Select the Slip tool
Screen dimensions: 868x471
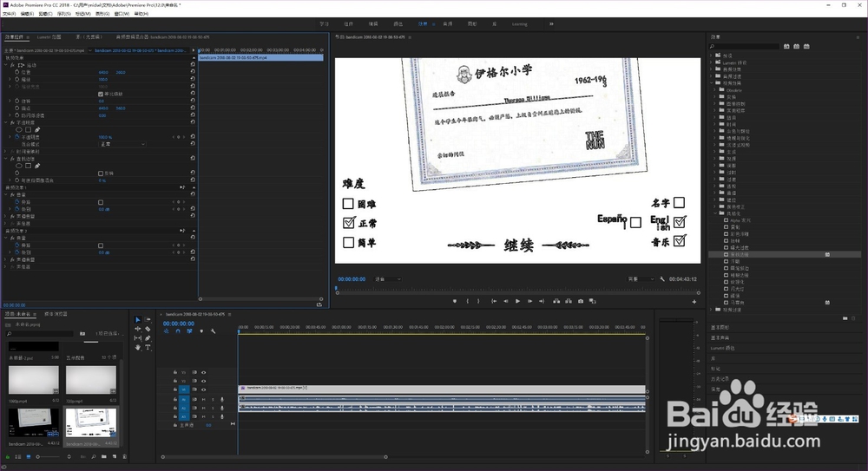138,338
